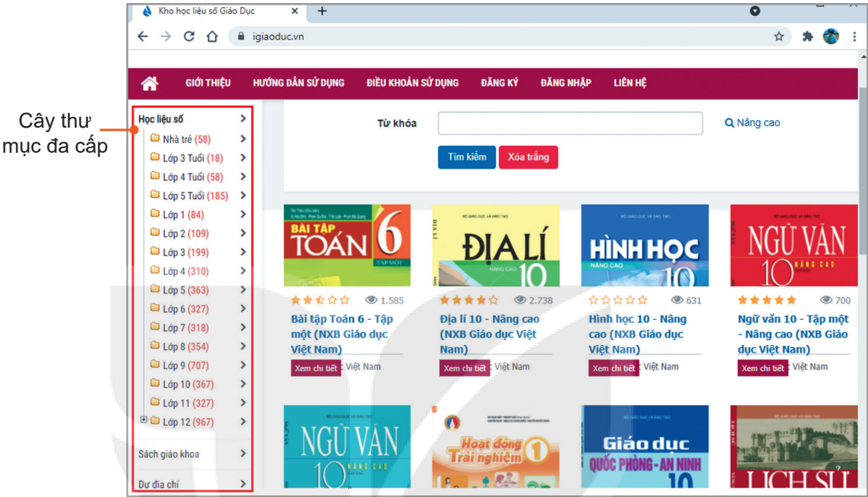Click the red Xóa trắng button
Image resolution: width=868 pixels, height=497 pixels.
point(528,157)
